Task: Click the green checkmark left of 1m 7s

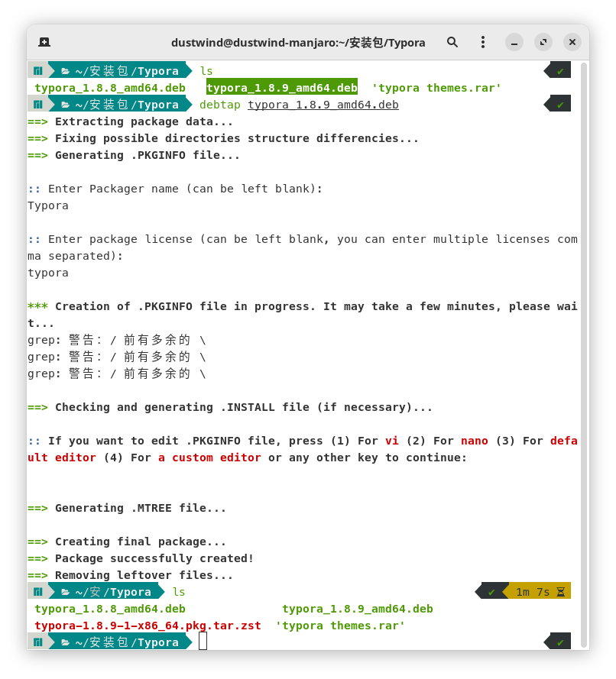Action: click(492, 592)
